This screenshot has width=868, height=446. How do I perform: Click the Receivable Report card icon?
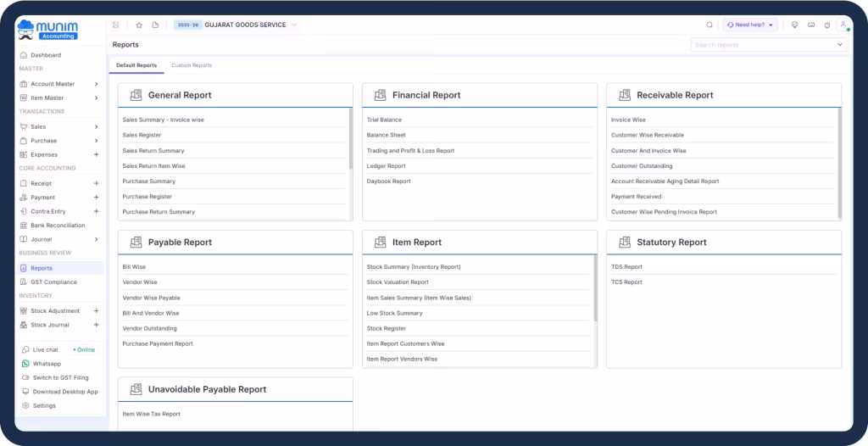[x=625, y=95]
